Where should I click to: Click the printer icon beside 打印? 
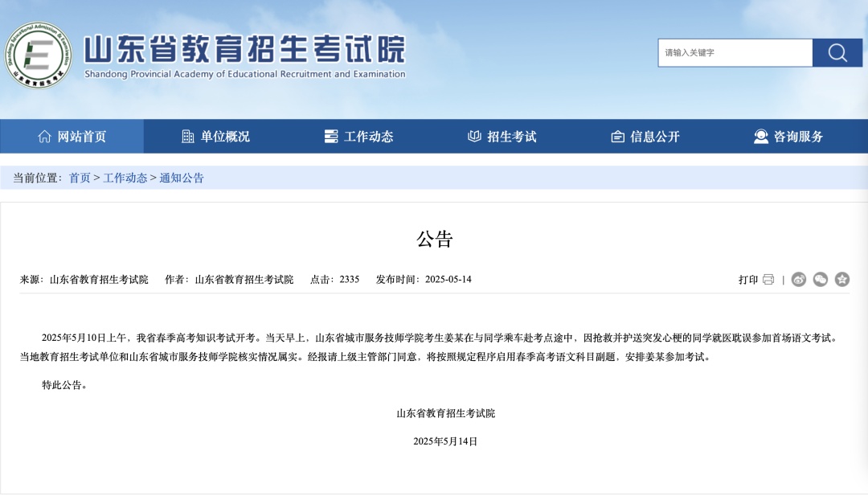click(768, 280)
